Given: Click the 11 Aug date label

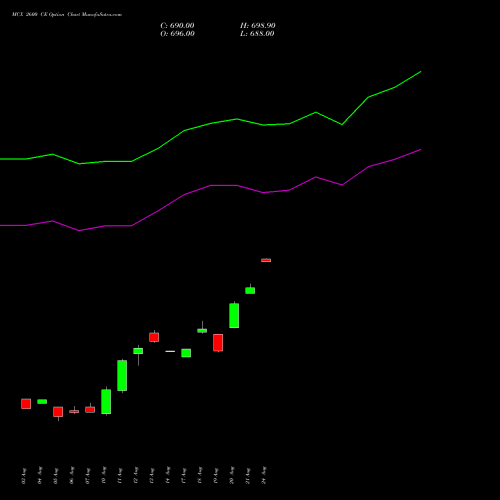Looking at the screenshot, I should [x=120, y=476].
